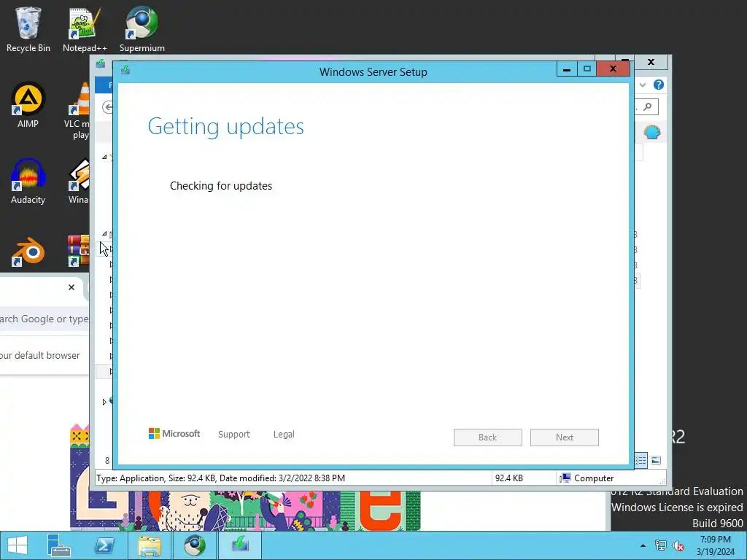Click the muted volume tray icon
Image resolution: width=747 pixels, height=560 pixels.
678,545
